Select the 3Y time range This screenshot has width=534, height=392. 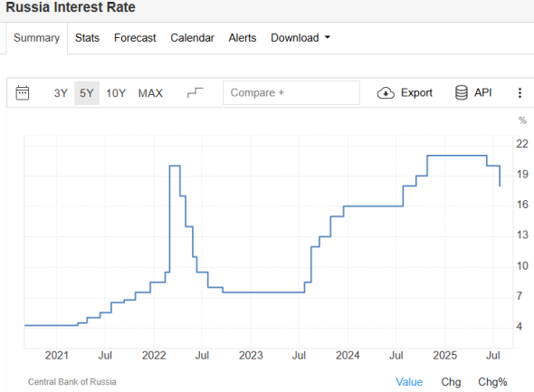click(x=61, y=93)
